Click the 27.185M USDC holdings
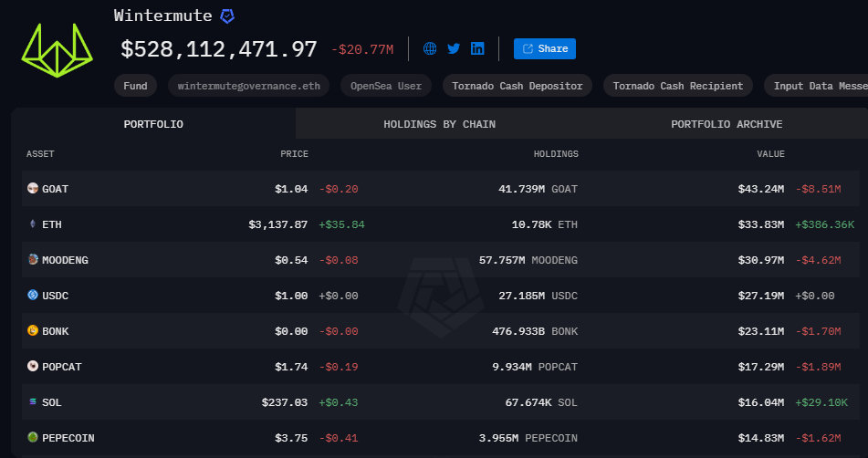The height and width of the screenshot is (458, 868). tap(539, 296)
